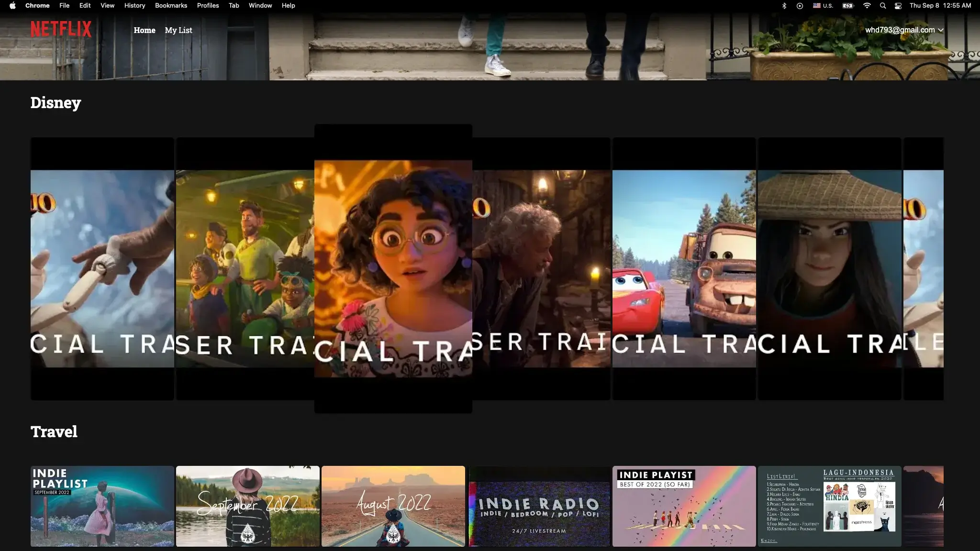The height and width of the screenshot is (551, 980).
Task: Open the File menu
Action: click(x=64, y=6)
